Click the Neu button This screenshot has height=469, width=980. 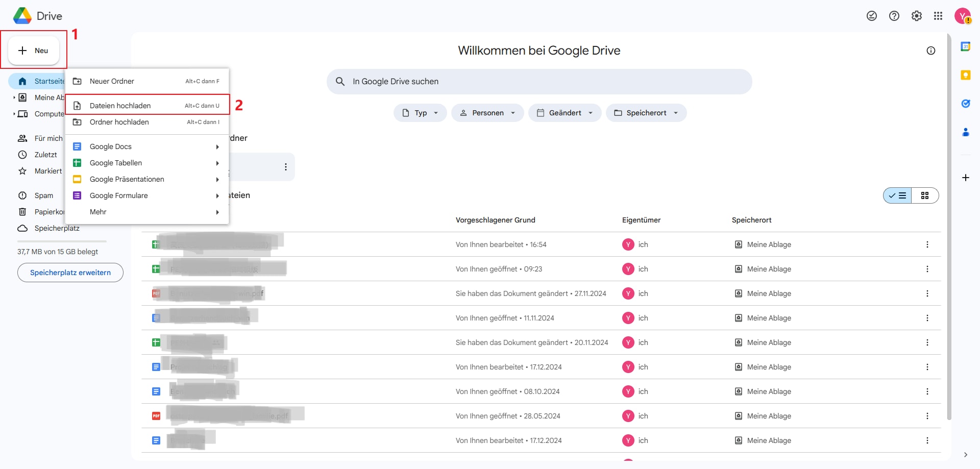34,51
